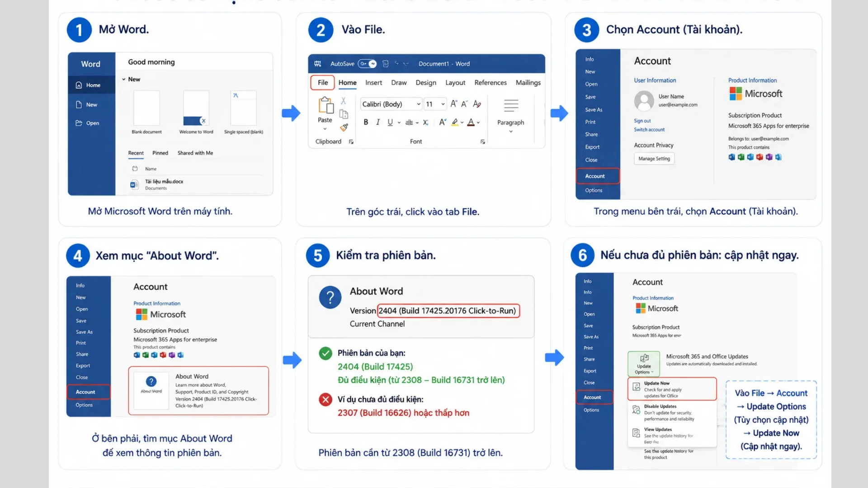Click the Strikethrough icon

click(x=409, y=122)
